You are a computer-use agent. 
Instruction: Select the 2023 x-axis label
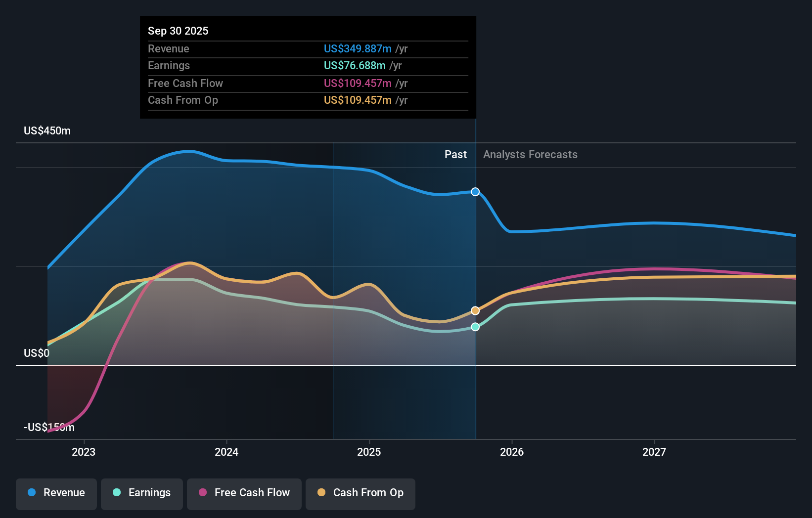(84, 452)
